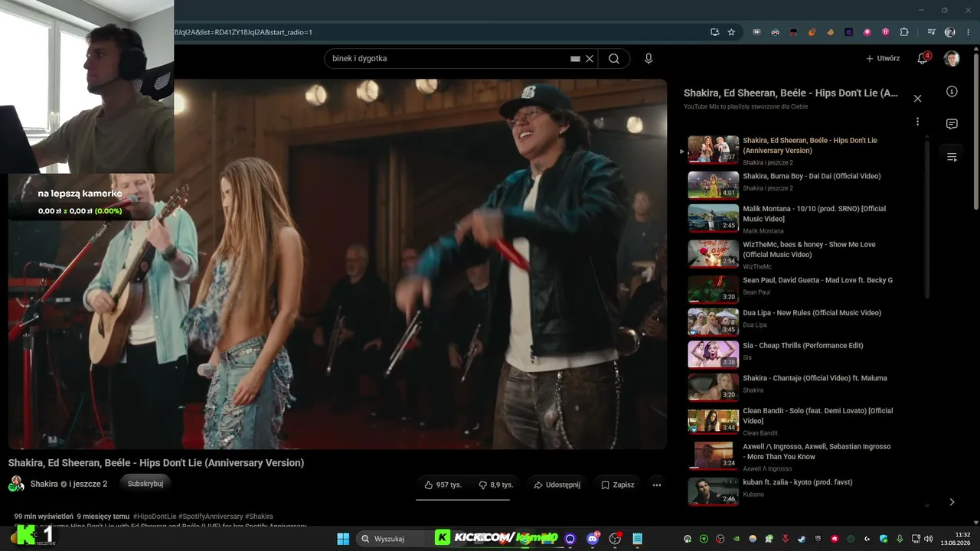Screen dimensions: 980x551
Task: Play Shakira, Burna Boy - Dai Dai thumbnail
Action: (x=714, y=184)
